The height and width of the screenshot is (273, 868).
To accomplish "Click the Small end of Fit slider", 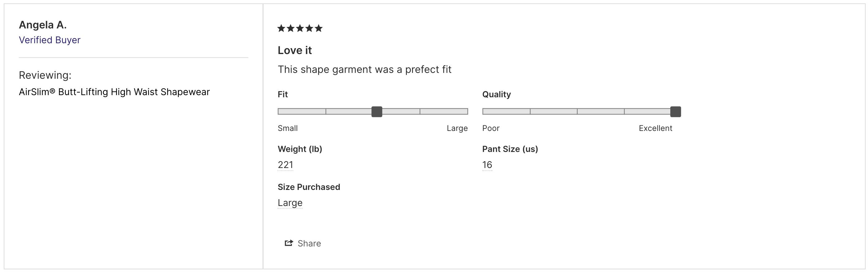I will (x=287, y=128).
